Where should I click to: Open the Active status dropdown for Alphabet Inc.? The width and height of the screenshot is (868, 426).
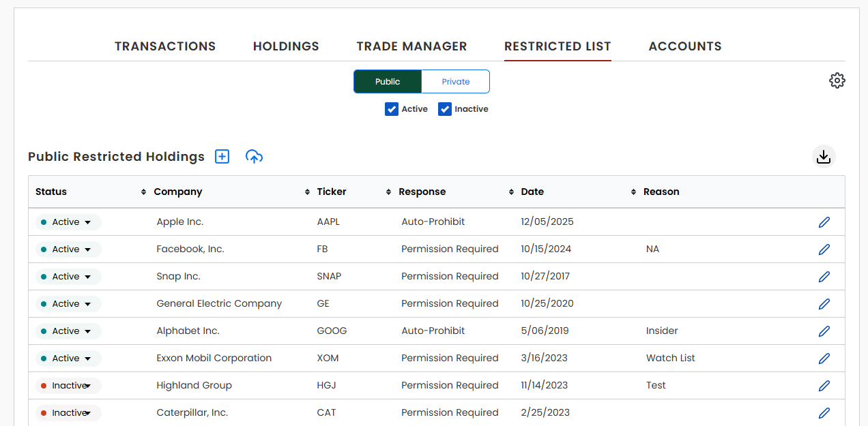(67, 331)
